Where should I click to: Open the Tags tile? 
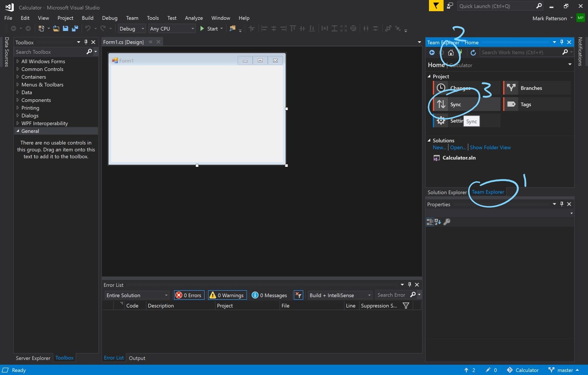[x=537, y=105]
